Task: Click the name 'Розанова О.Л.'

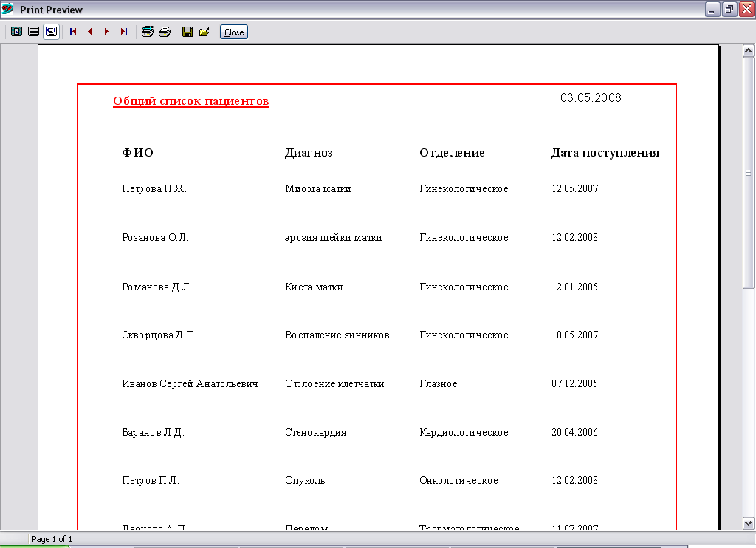Action: (155, 237)
